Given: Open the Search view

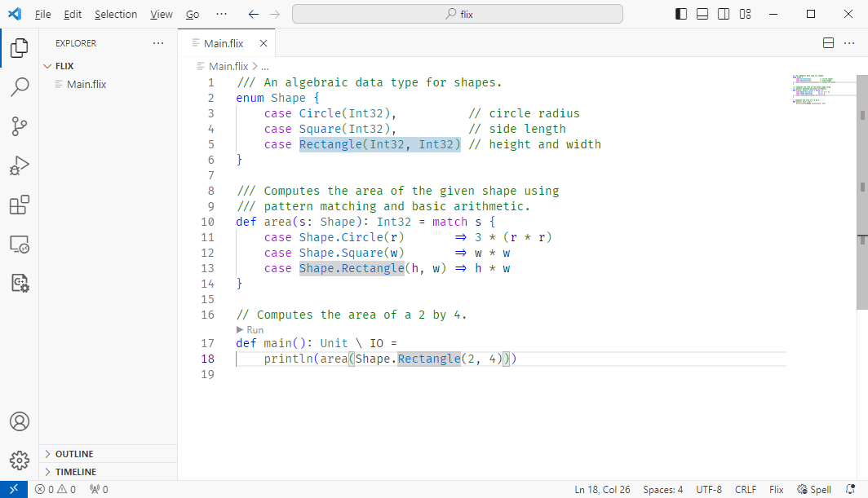Looking at the screenshot, I should [x=19, y=86].
